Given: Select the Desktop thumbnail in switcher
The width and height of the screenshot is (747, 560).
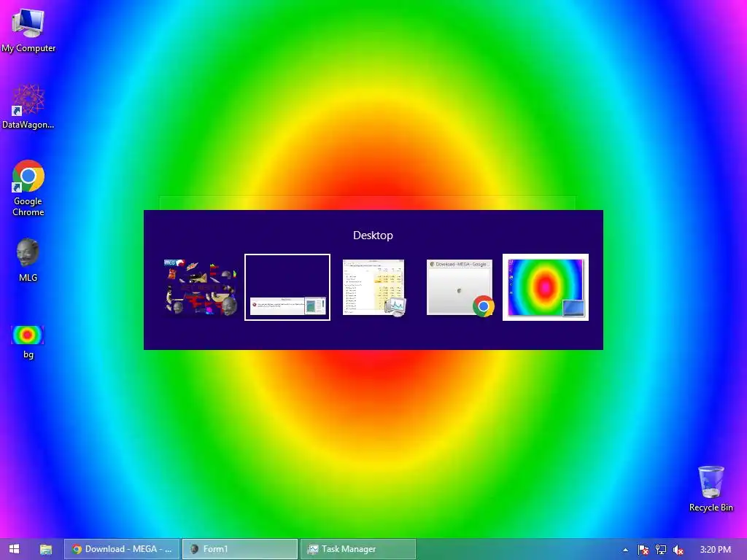Looking at the screenshot, I should [546, 287].
